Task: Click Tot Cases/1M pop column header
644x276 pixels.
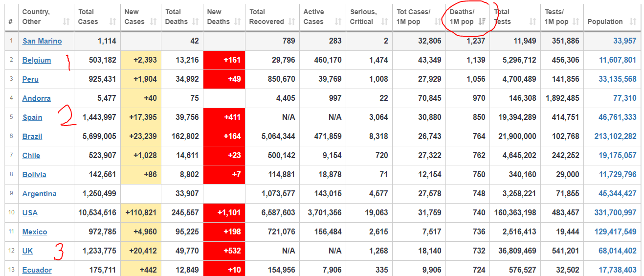Action: point(413,17)
